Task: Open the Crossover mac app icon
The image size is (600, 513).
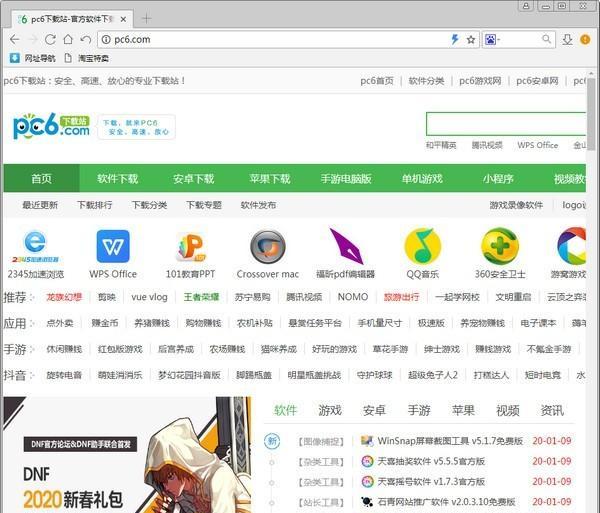Action: (x=267, y=247)
